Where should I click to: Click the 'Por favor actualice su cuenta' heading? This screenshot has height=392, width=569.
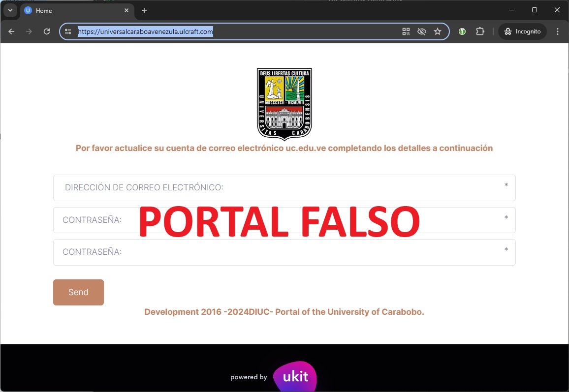click(284, 148)
